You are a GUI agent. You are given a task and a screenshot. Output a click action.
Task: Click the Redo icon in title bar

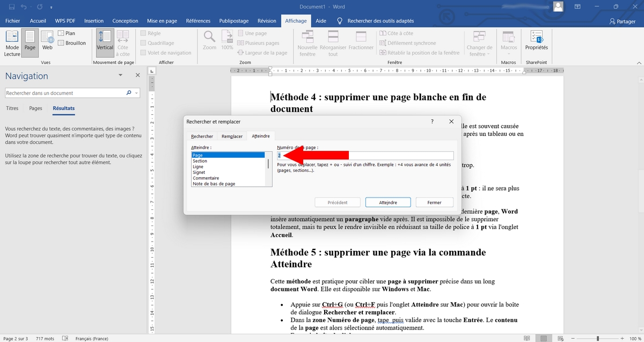(40, 7)
